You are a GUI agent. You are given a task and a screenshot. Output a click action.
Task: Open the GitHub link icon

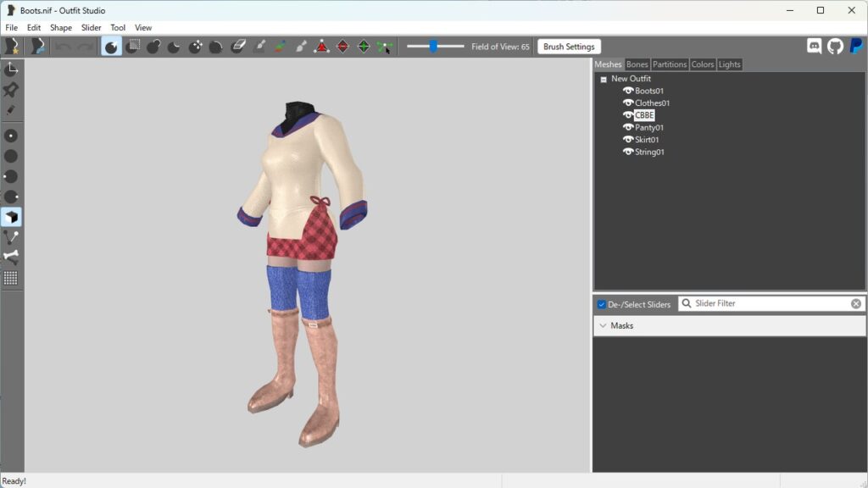pyautogui.click(x=835, y=47)
